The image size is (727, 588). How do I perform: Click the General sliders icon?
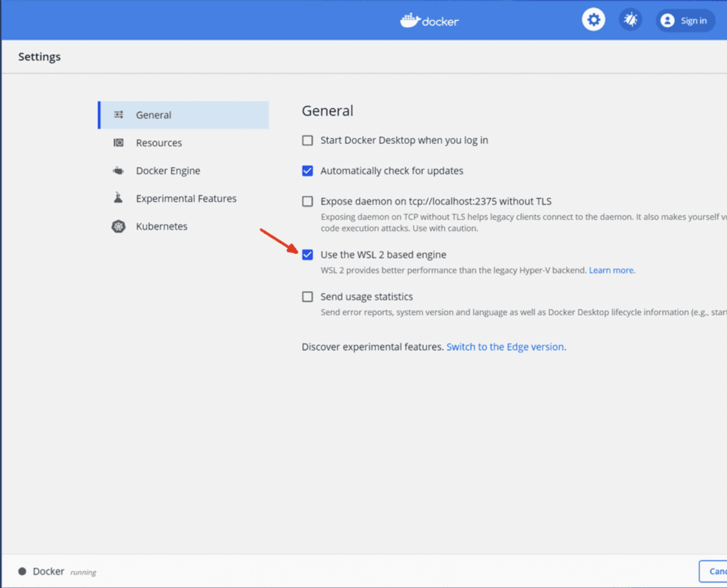[118, 115]
